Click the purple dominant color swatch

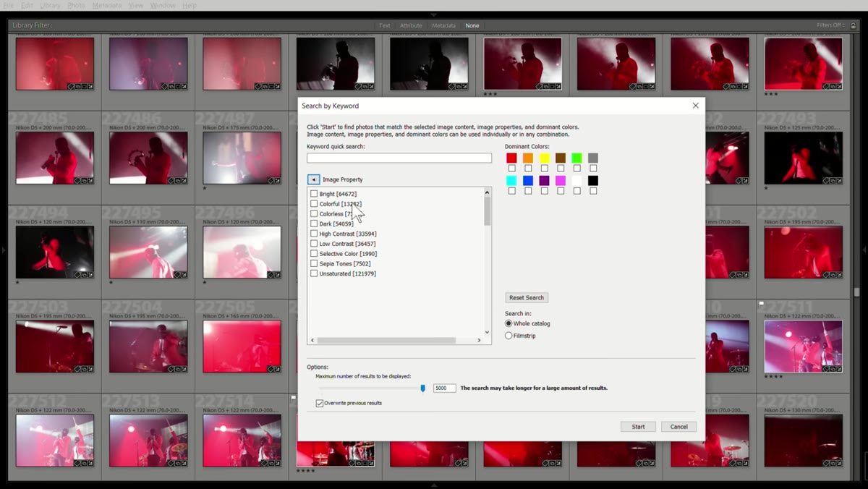click(x=544, y=180)
